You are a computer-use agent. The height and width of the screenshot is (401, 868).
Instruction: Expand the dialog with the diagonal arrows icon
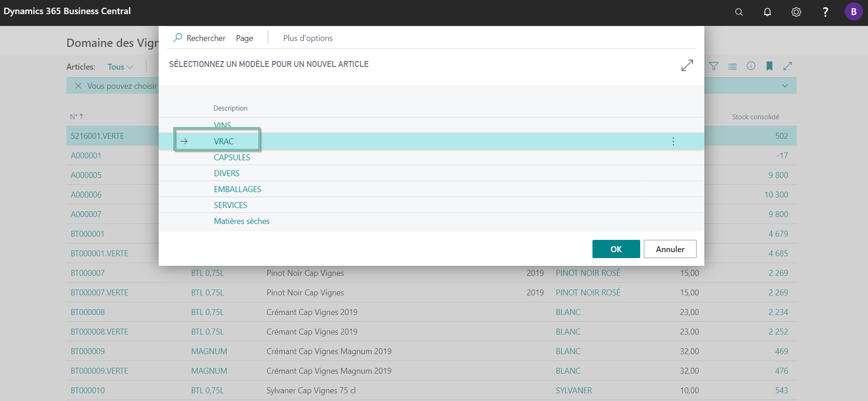[687, 66]
